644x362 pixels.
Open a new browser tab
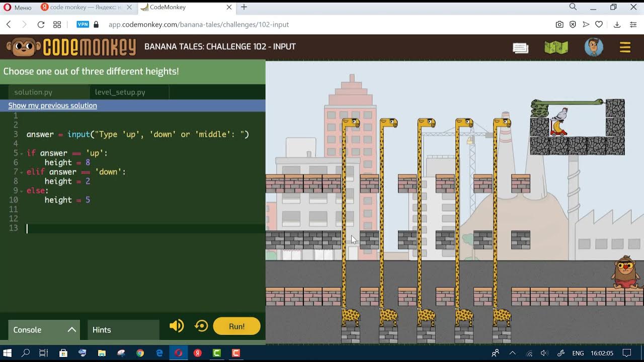[x=244, y=7]
